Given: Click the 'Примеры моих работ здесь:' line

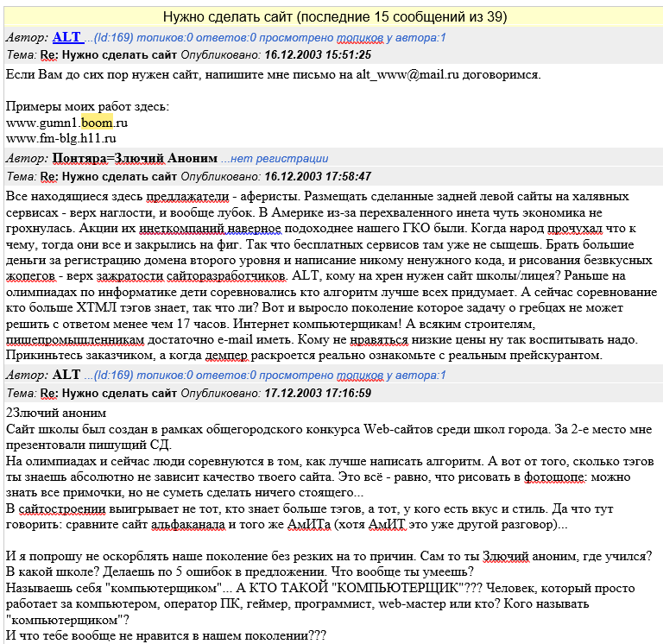Looking at the screenshot, I should coord(87,106).
